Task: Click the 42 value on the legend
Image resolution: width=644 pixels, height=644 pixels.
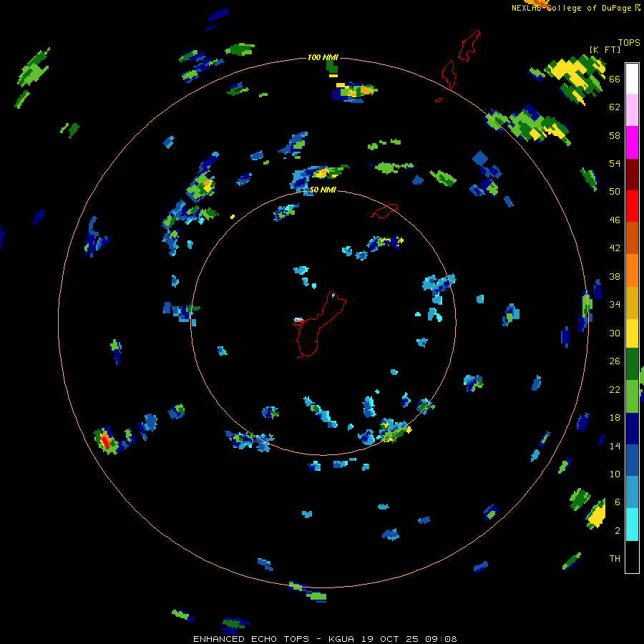Action: 615,248
